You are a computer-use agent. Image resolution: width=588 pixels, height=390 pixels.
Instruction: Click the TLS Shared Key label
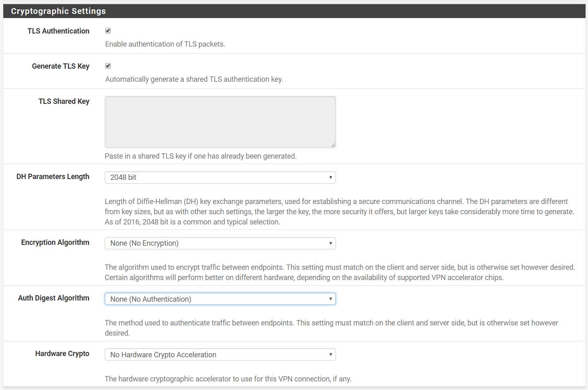click(x=64, y=101)
